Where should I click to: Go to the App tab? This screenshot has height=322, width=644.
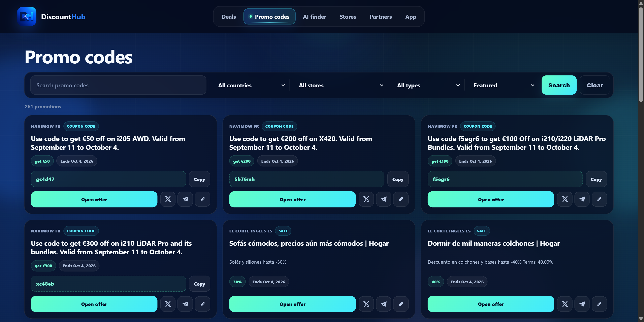click(x=411, y=17)
